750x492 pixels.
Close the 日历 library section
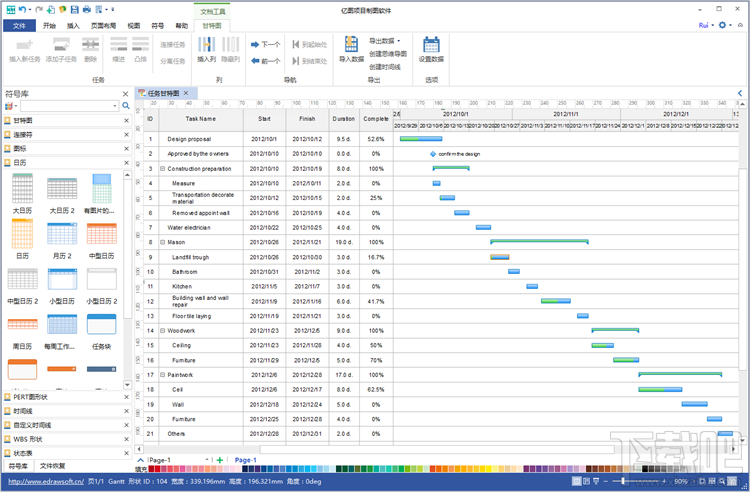(126, 163)
